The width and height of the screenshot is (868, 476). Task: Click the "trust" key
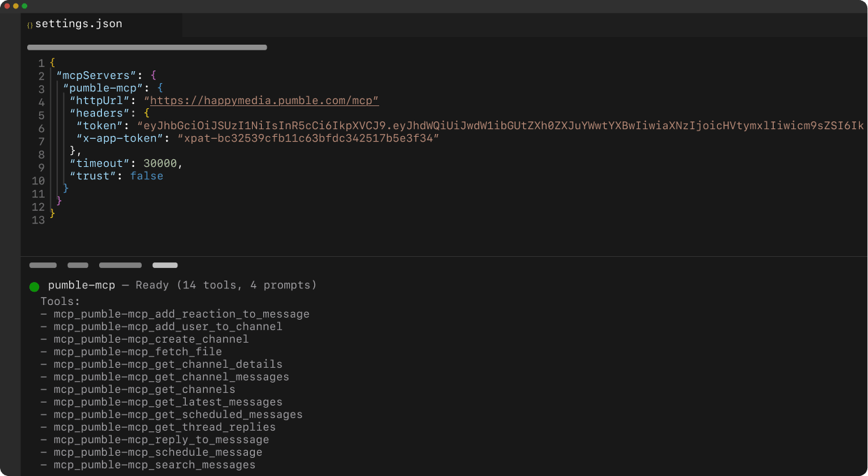[x=94, y=176]
